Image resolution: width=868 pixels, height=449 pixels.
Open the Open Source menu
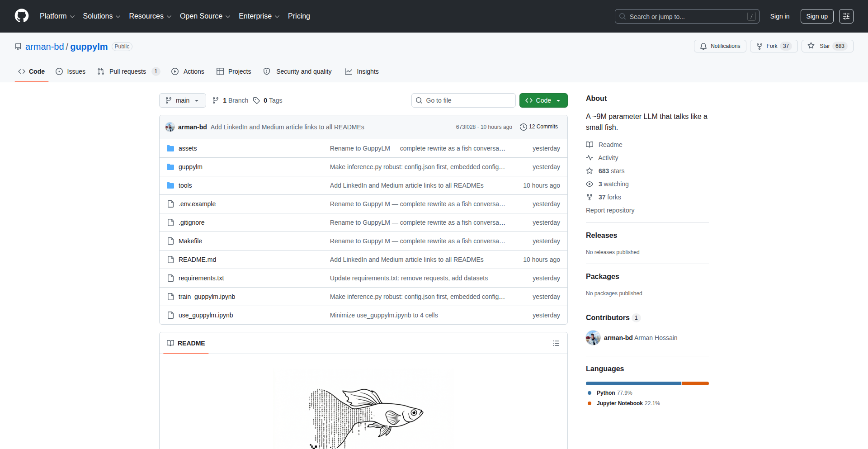pos(205,16)
